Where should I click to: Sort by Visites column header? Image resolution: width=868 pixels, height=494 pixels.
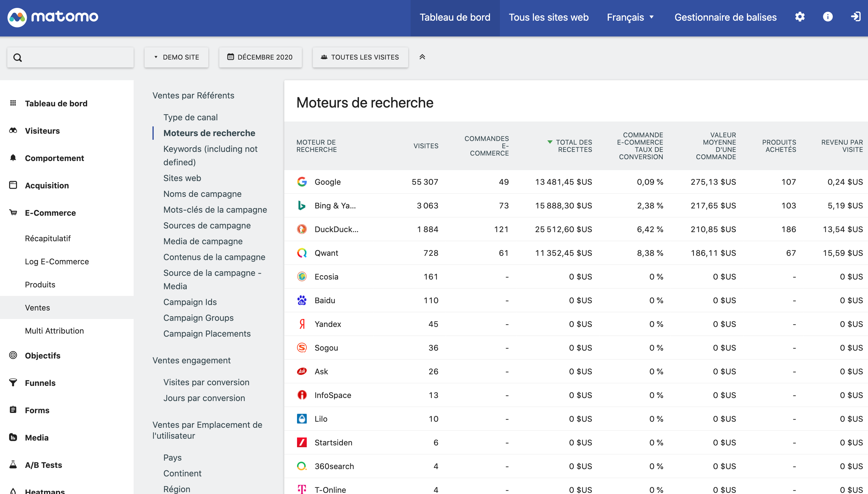coord(425,146)
